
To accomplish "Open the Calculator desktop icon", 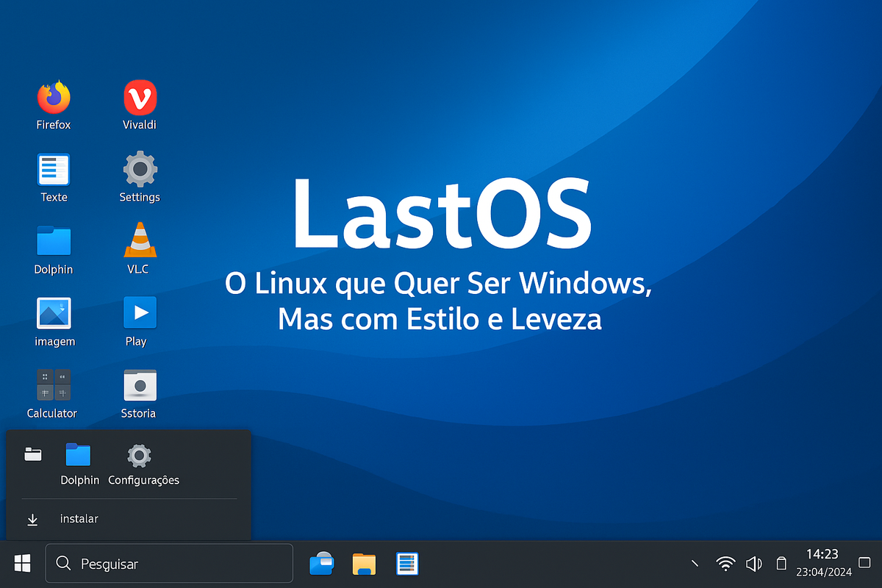I will coord(54,385).
